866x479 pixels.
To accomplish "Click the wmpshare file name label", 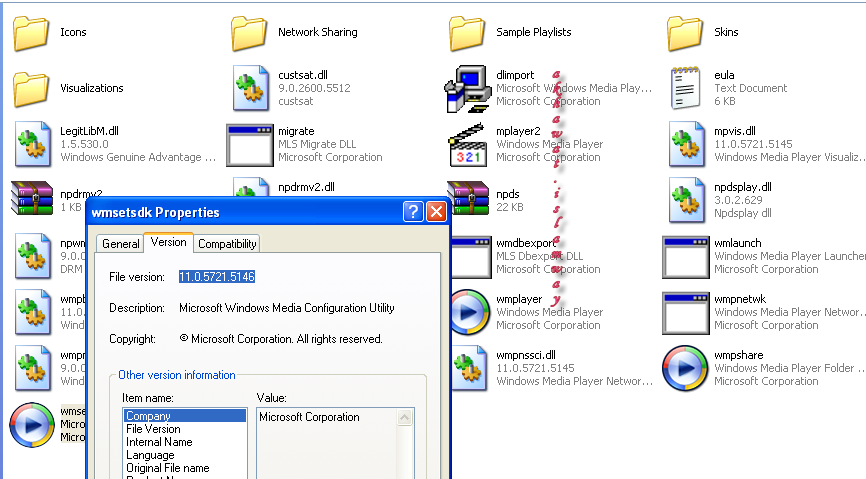I will tap(738, 355).
